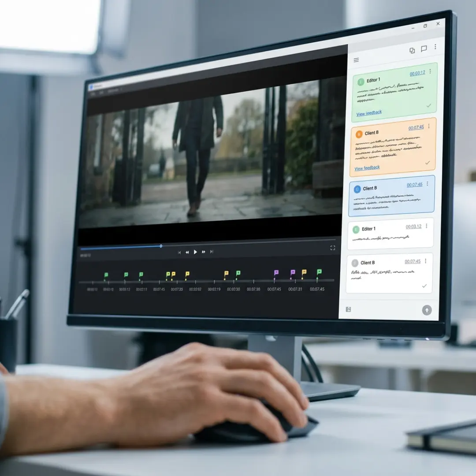
Task: Toggle the checkmark on the orange Client B card
Action: (x=428, y=163)
